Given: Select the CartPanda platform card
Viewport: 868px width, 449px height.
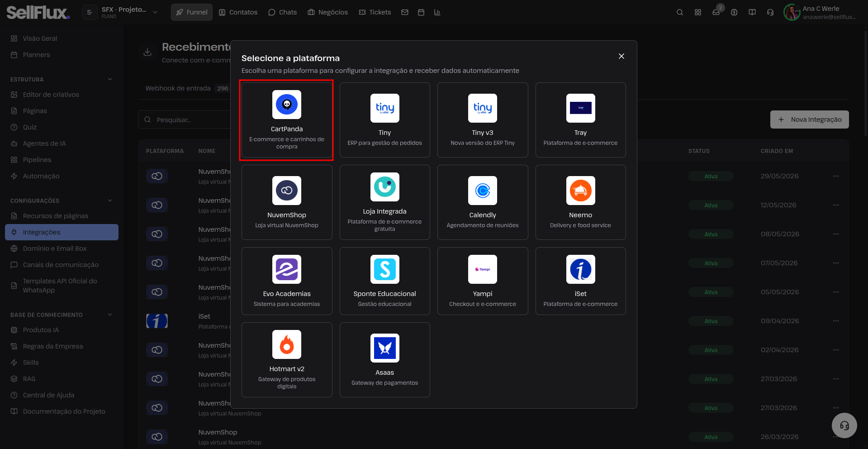Looking at the screenshot, I should point(287,120).
